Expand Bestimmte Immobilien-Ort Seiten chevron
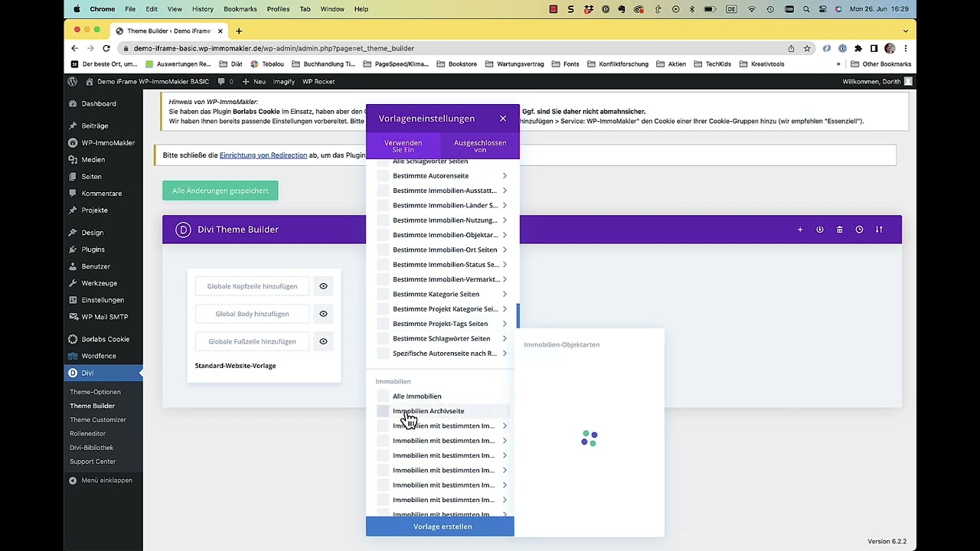The width and height of the screenshot is (980, 551). click(x=505, y=249)
